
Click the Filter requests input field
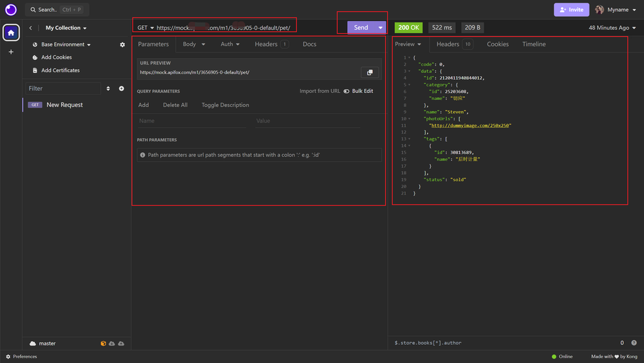pos(63,88)
